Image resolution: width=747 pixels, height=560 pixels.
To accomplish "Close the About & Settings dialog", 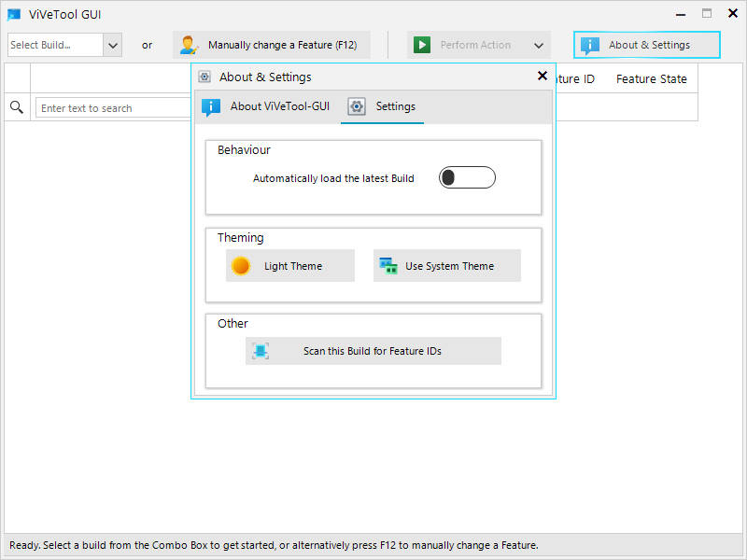I will click(x=543, y=77).
